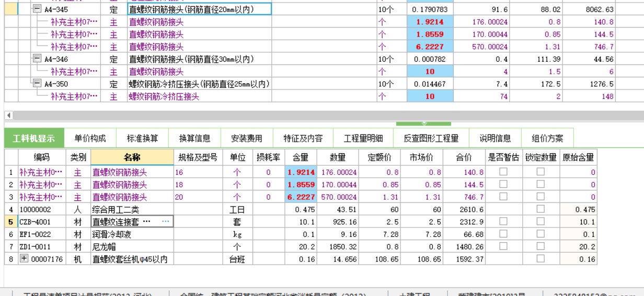Enable 锁定数量 for 直螺纹连接套 row

coord(540,221)
